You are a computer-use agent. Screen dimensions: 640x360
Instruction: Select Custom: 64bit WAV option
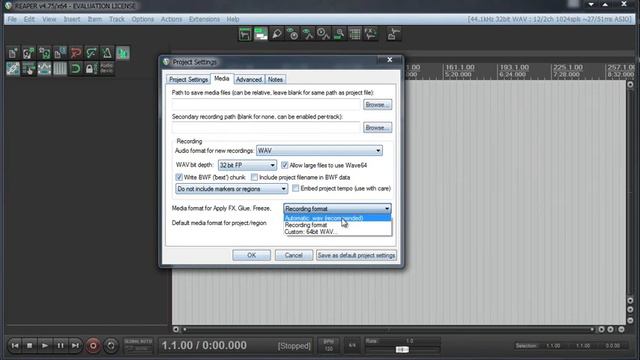point(337,232)
